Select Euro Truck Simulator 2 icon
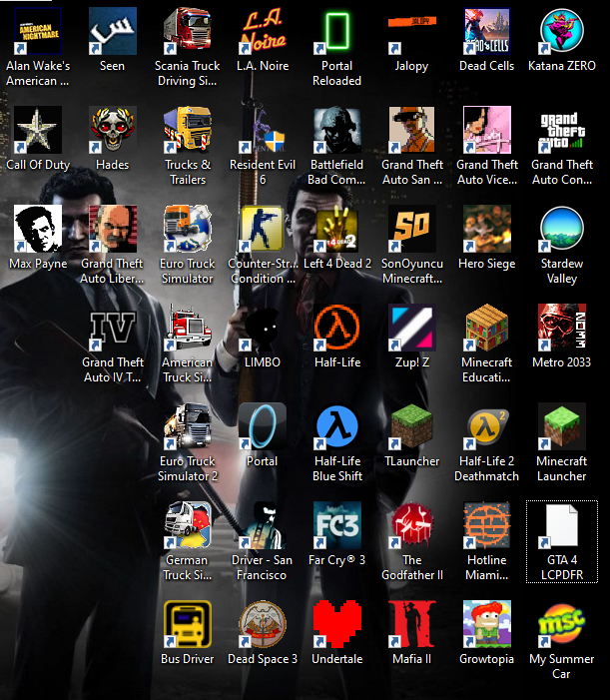 (x=188, y=426)
